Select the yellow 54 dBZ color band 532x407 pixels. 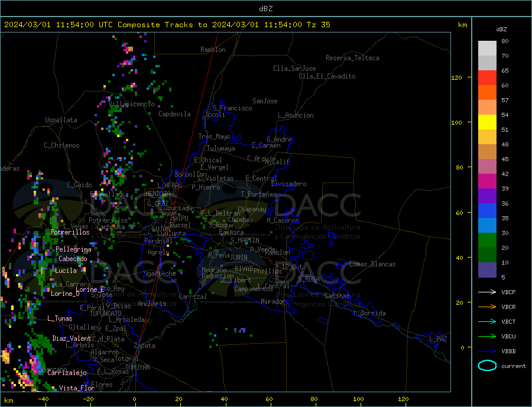[x=487, y=122]
